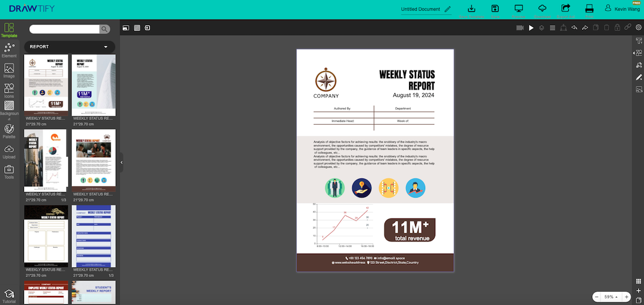
Task: Select the first Weekly Status Report template
Action: coord(46,85)
